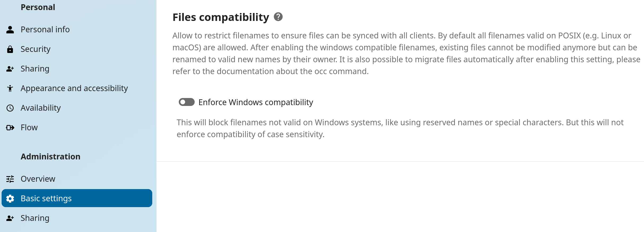Screen dimensions: 644x232
Task: Go to Availability settings
Action: 41,108
